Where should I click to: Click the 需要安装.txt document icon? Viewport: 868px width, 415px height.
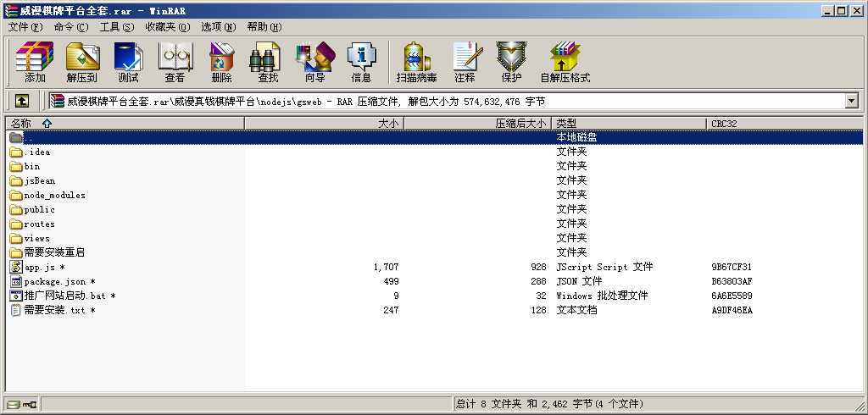[x=16, y=310]
